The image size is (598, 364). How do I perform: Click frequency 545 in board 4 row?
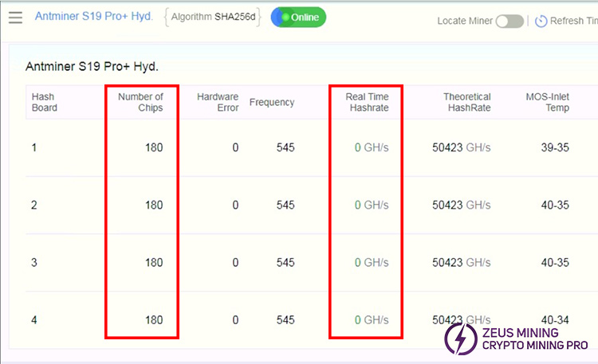[285, 320]
